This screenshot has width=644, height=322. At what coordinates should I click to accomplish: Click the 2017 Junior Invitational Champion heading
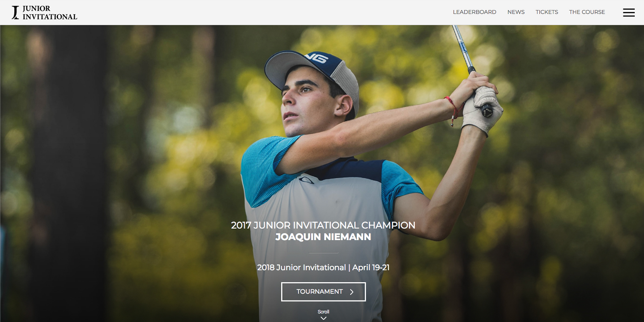[x=323, y=225]
